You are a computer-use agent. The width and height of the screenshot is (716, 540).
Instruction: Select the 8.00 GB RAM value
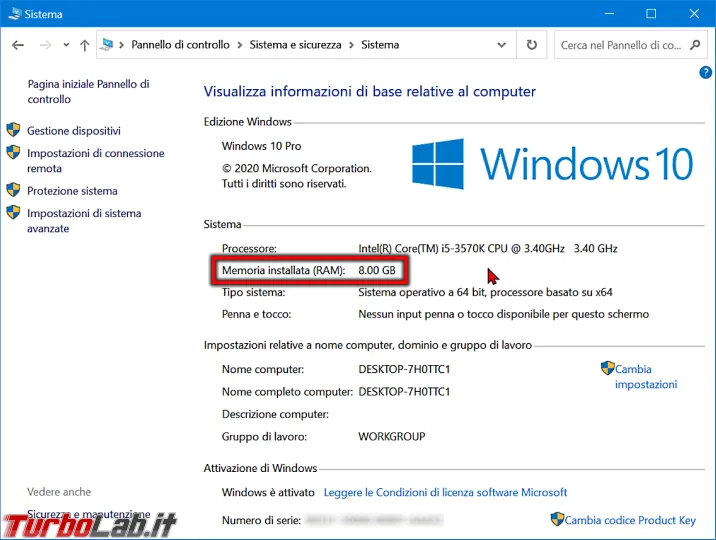tap(377, 270)
